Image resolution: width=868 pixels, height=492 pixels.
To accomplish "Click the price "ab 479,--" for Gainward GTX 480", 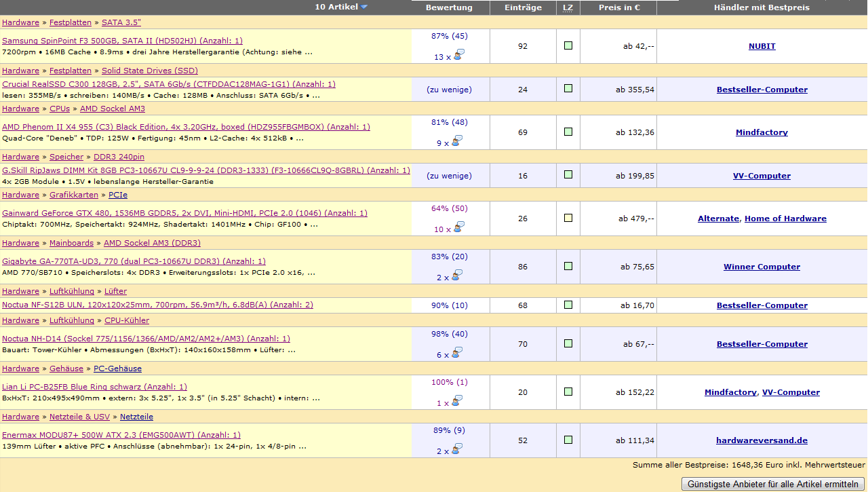I will (636, 219).
